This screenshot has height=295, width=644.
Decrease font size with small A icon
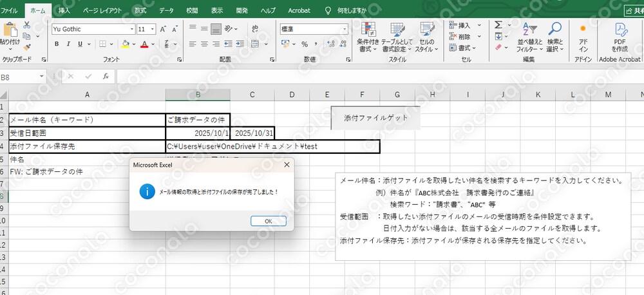(x=175, y=29)
